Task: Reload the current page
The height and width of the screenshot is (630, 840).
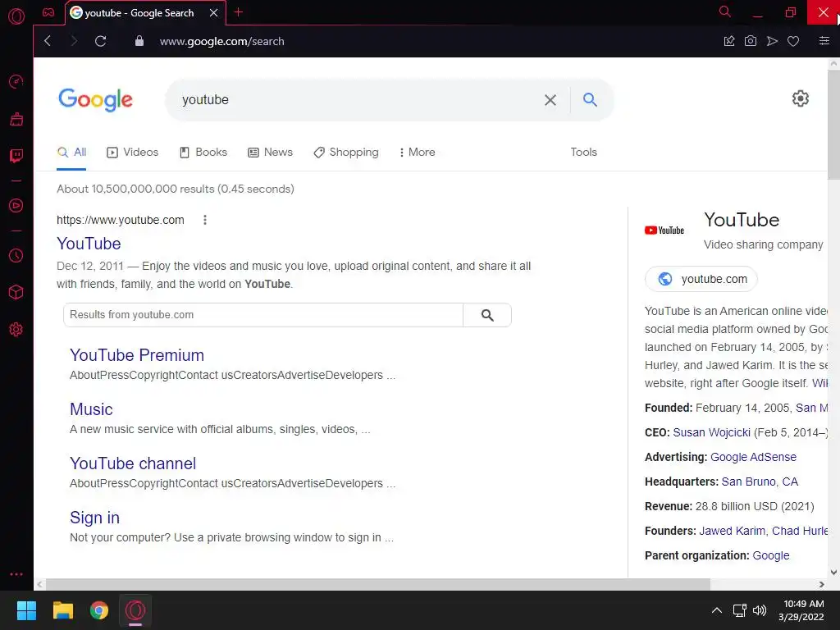Action: [x=101, y=41]
